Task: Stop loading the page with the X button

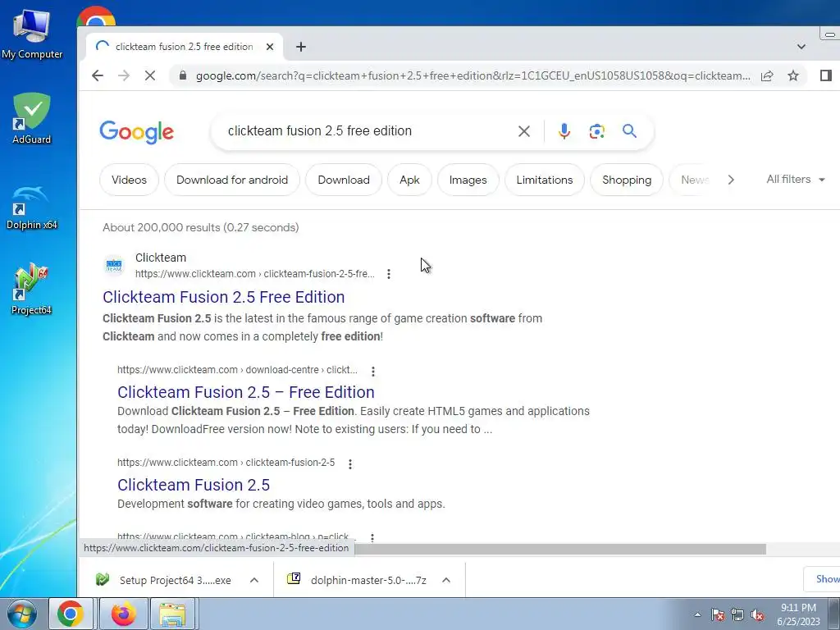Action: pyautogui.click(x=150, y=75)
